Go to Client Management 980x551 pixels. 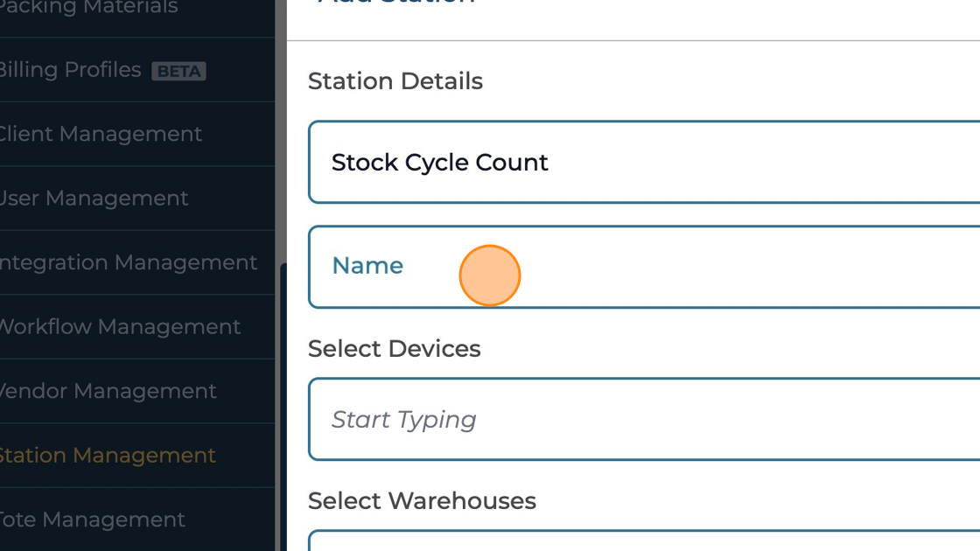(100, 134)
